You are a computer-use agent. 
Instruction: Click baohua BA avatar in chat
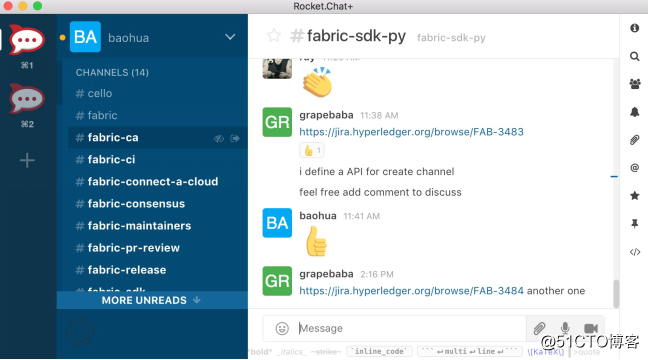point(277,223)
